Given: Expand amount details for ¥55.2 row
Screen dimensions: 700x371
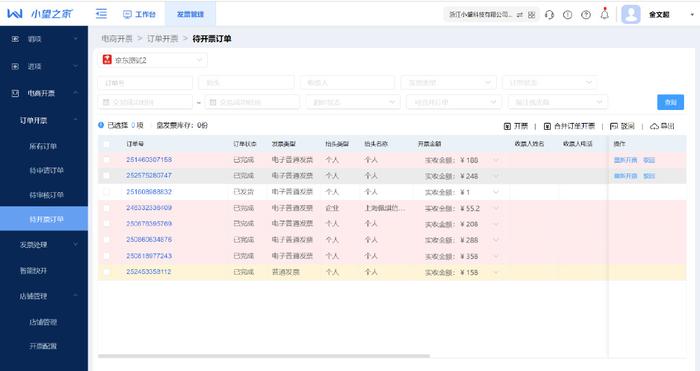Looking at the screenshot, I should point(496,208).
